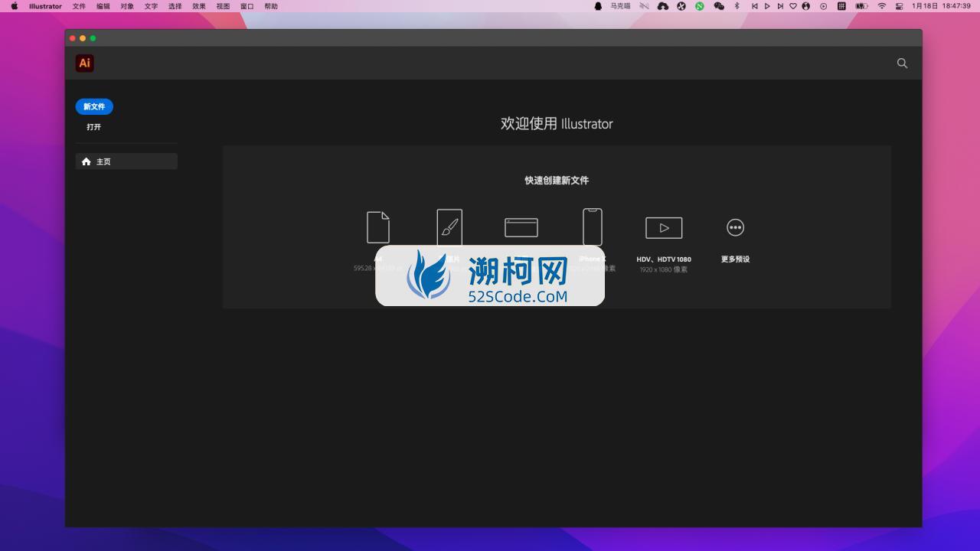Screen dimensions: 980x551
Task: Open the battery status menu icon
Action: pyautogui.click(x=861, y=6)
